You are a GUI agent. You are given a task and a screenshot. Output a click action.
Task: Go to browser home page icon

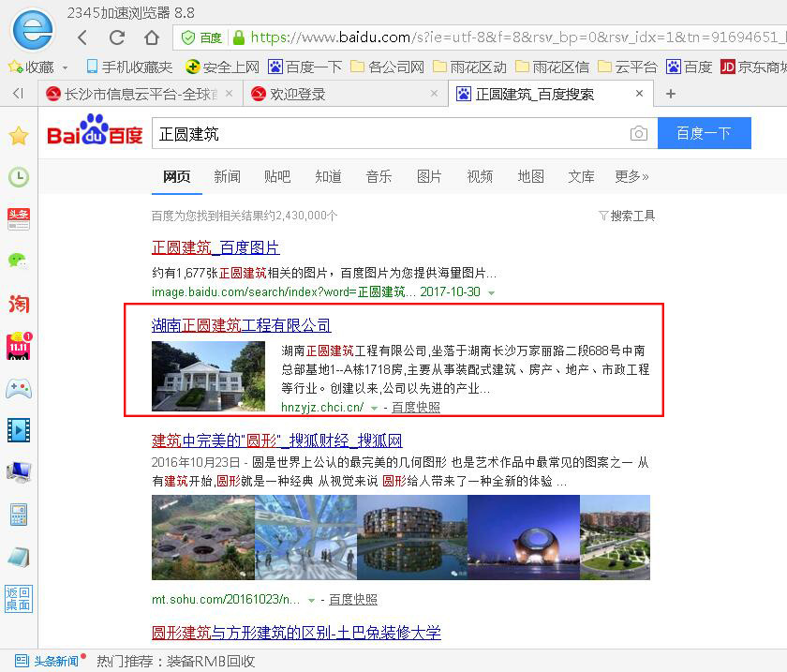[x=152, y=37]
